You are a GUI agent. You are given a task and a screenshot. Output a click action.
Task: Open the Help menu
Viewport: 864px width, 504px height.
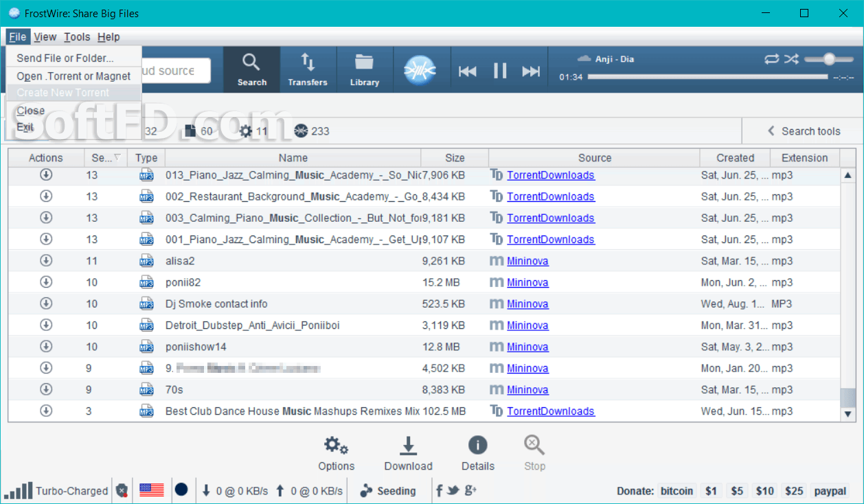(109, 37)
